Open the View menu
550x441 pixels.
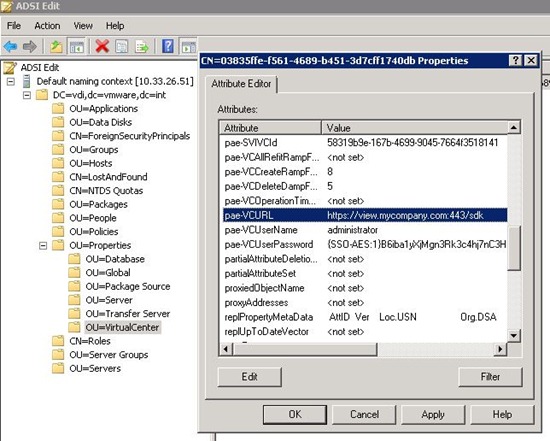[x=83, y=26]
